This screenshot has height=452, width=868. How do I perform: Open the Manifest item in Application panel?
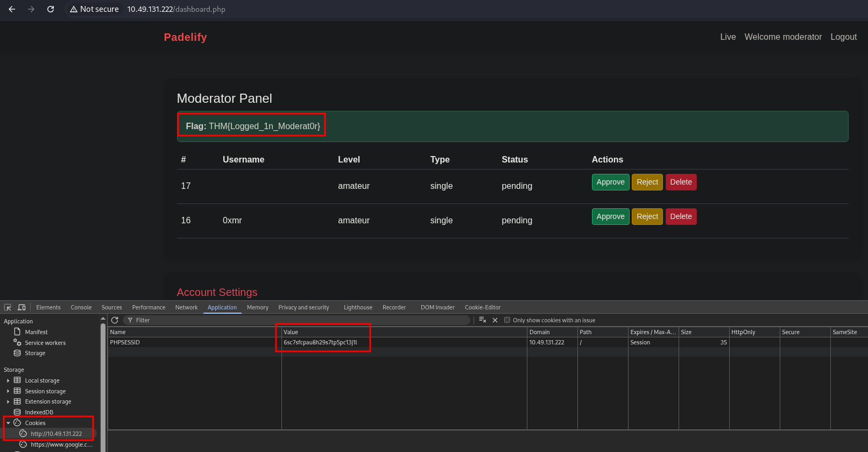[36, 332]
